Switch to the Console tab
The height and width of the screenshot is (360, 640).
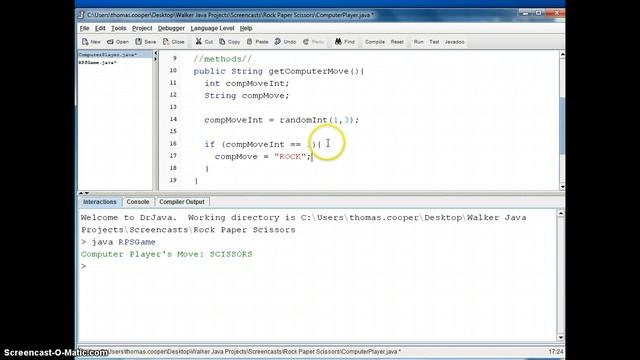click(138, 202)
